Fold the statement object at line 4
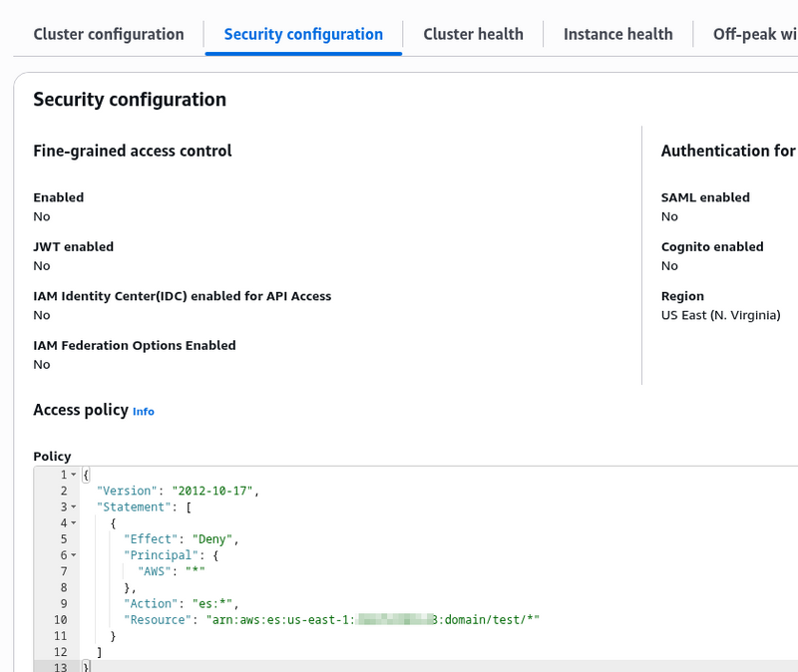The height and width of the screenshot is (672, 798). coord(74,523)
